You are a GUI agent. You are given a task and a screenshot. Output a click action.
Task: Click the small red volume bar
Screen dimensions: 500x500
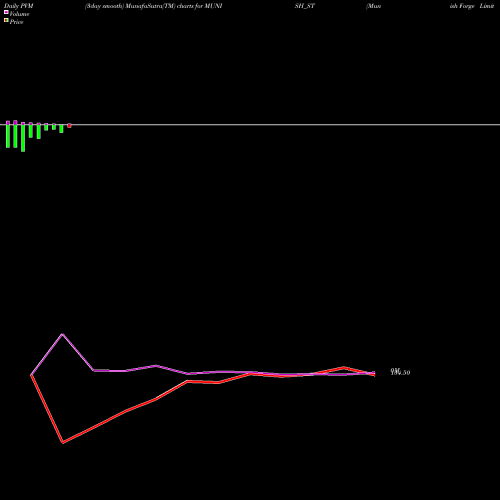(x=69, y=126)
